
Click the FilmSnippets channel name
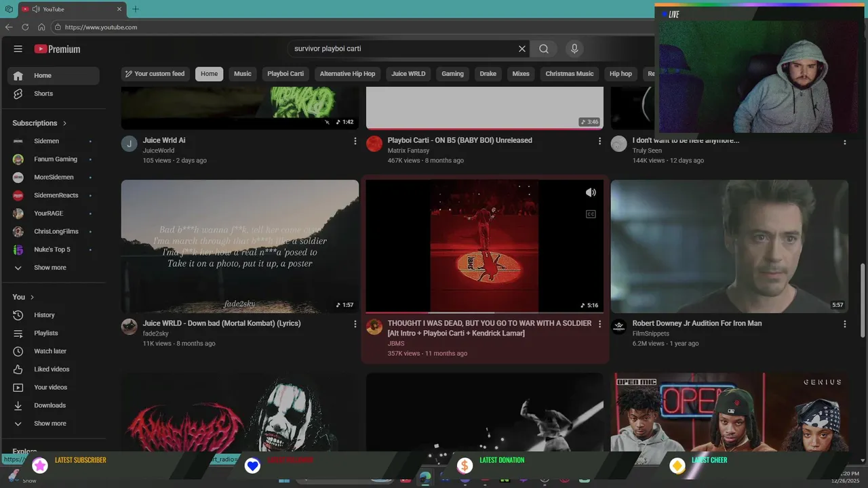click(651, 333)
